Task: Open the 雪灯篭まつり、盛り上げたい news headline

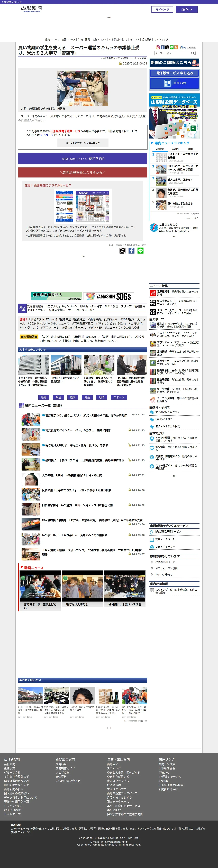Action: coord(86,415)
